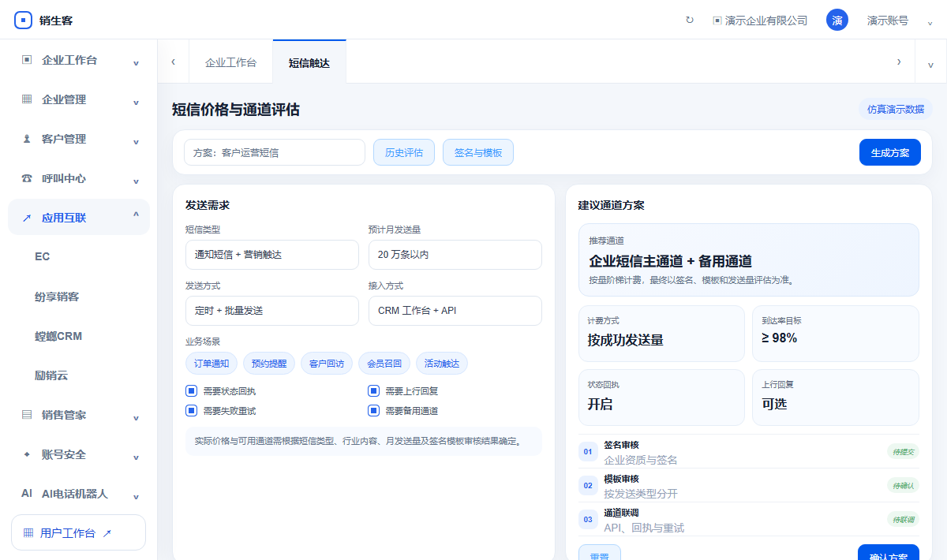Expand the 账号安全 menu chevron
947x560 pixels.
(136, 457)
